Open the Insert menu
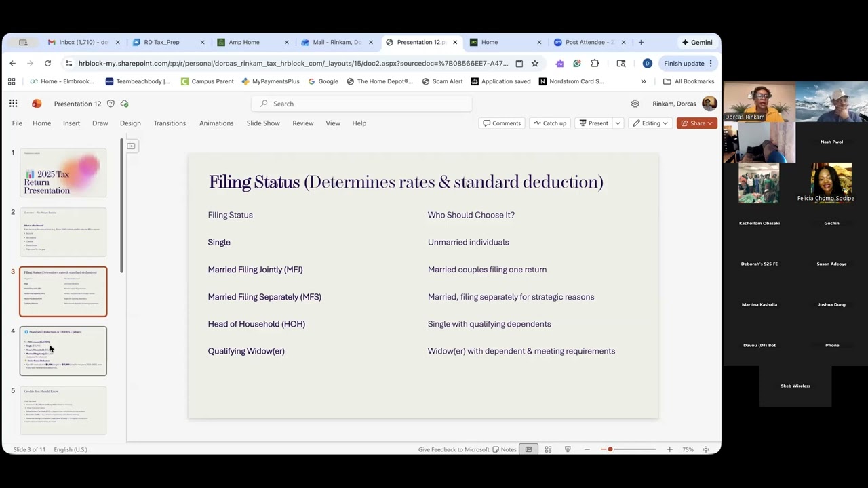 pyautogui.click(x=71, y=123)
